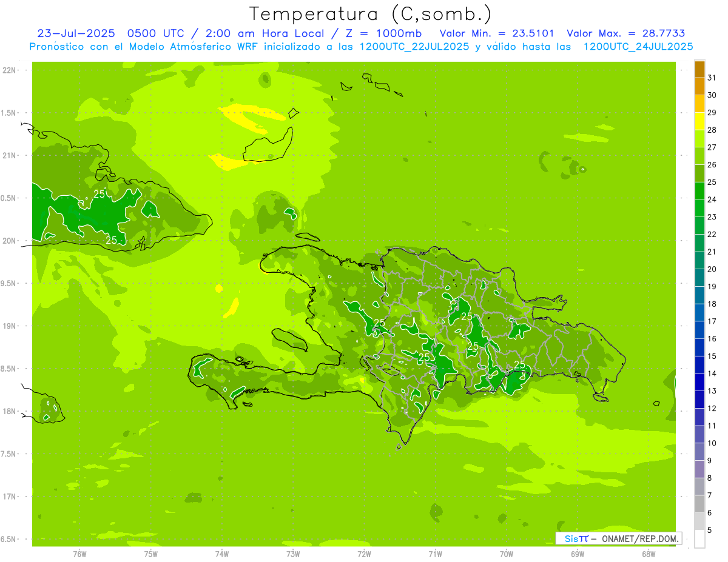The width and height of the screenshot is (728, 562).
Task: Click dark blue legend swatch between 13 and 14
Action: click(699, 383)
